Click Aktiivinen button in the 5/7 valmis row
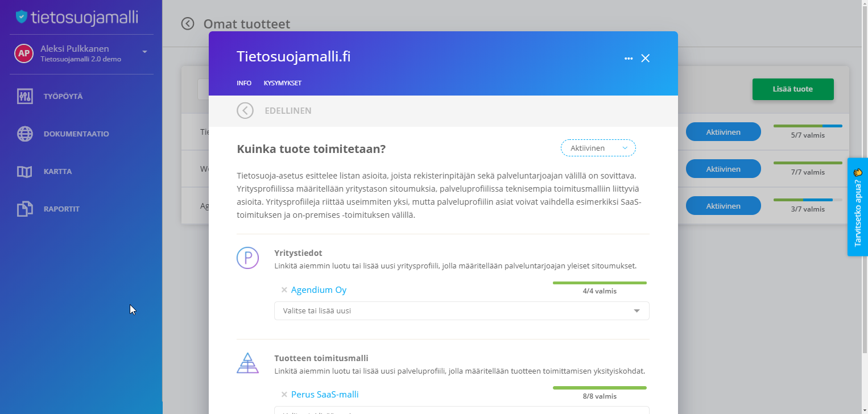Viewport: 868px width, 414px height. click(x=724, y=132)
